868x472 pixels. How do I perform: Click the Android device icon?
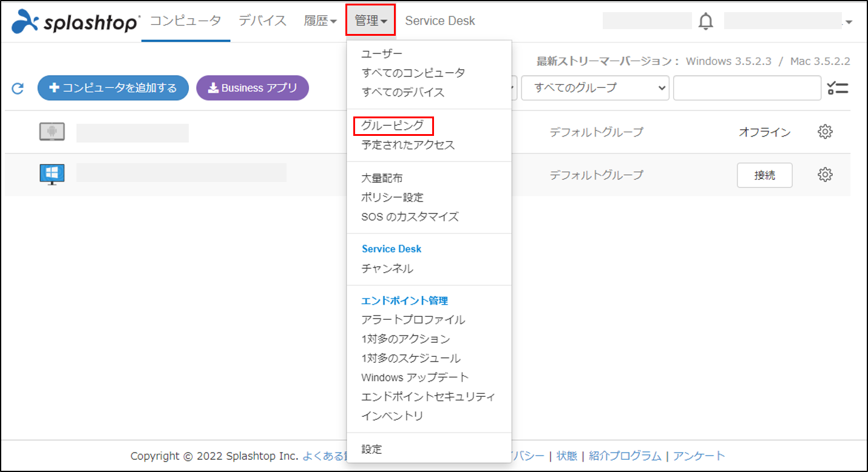tap(52, 132)
